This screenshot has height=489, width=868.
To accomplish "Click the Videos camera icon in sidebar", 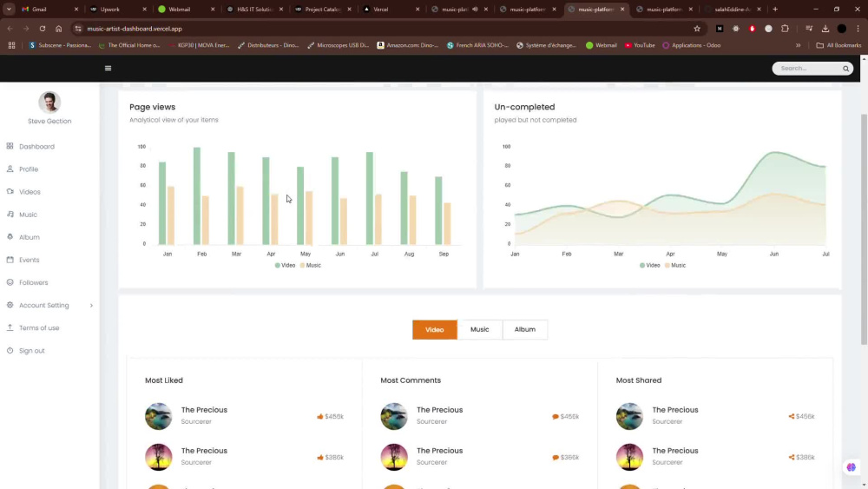I will pos(10,192).
